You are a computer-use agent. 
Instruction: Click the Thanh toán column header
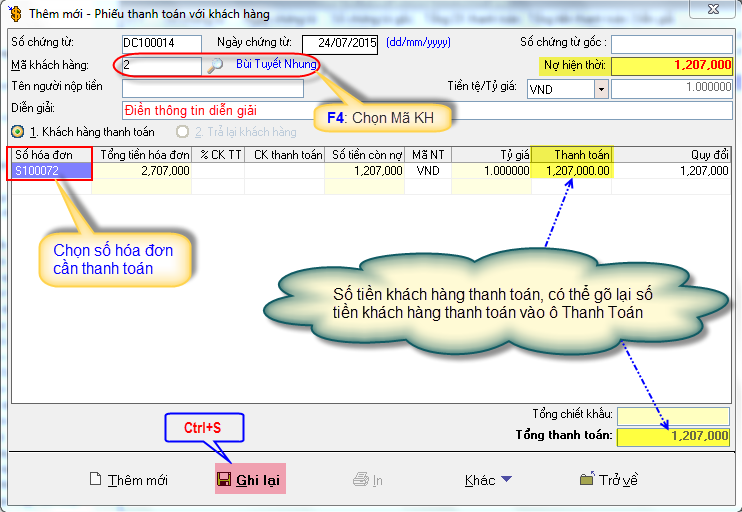[x=571, y=155]
